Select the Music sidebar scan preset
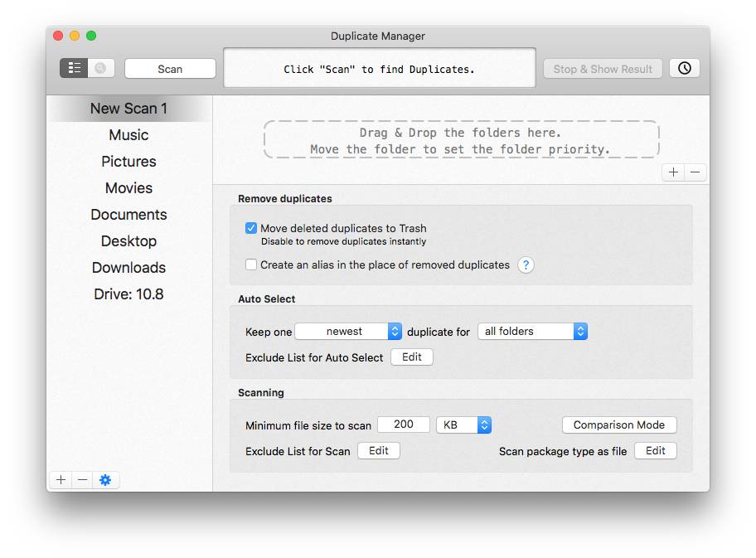Screen dimensions: 756x558 pos(128,134)
